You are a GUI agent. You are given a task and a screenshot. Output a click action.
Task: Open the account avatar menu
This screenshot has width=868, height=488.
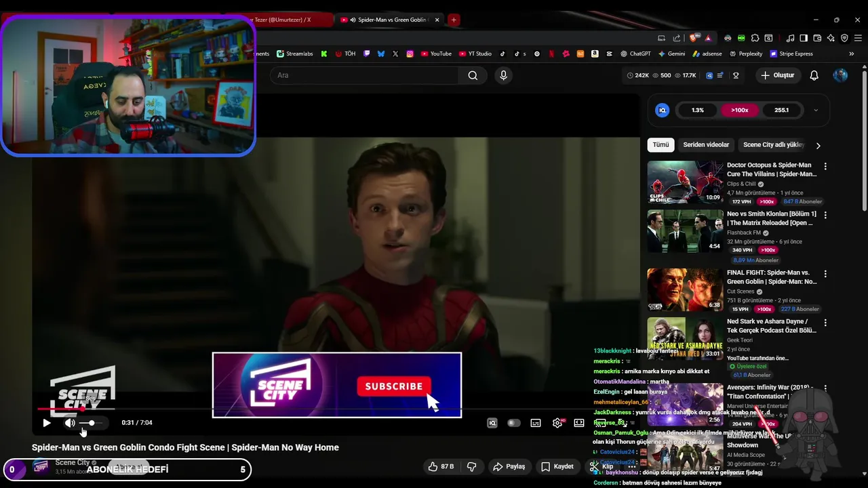pyautogui.click(x=840, y=75)
